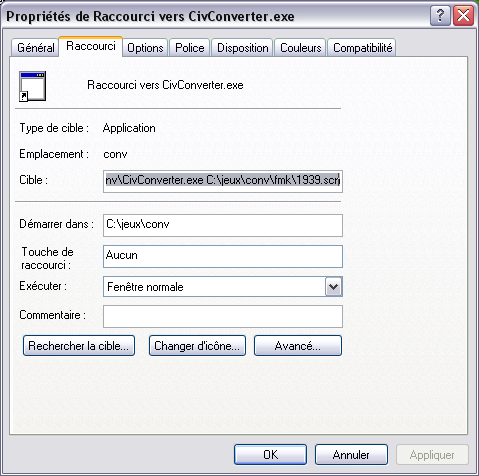Open the Général tab

click(35, 48)
